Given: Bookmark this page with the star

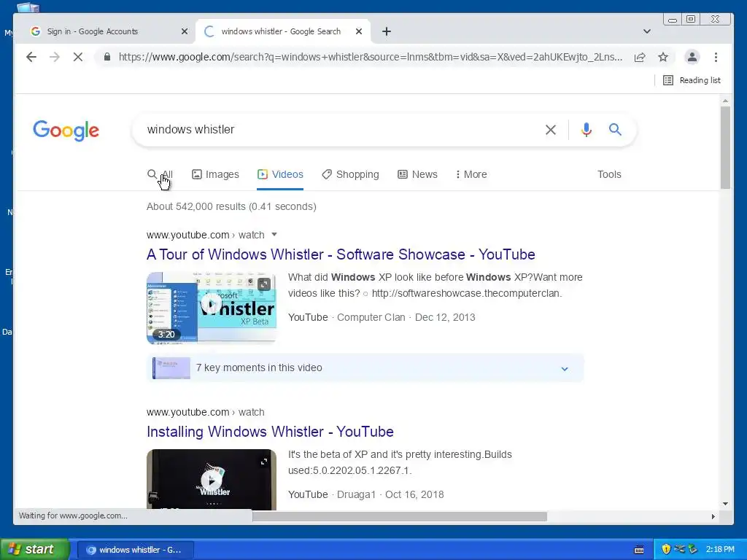Looking at the screenshot, I should (x=662, y=57).
